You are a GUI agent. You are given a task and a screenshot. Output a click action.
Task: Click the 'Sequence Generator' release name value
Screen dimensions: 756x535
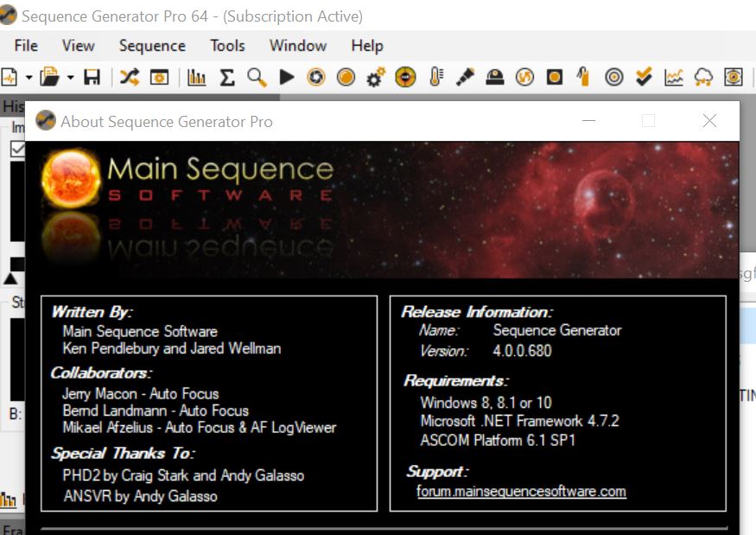pos(557,330)
